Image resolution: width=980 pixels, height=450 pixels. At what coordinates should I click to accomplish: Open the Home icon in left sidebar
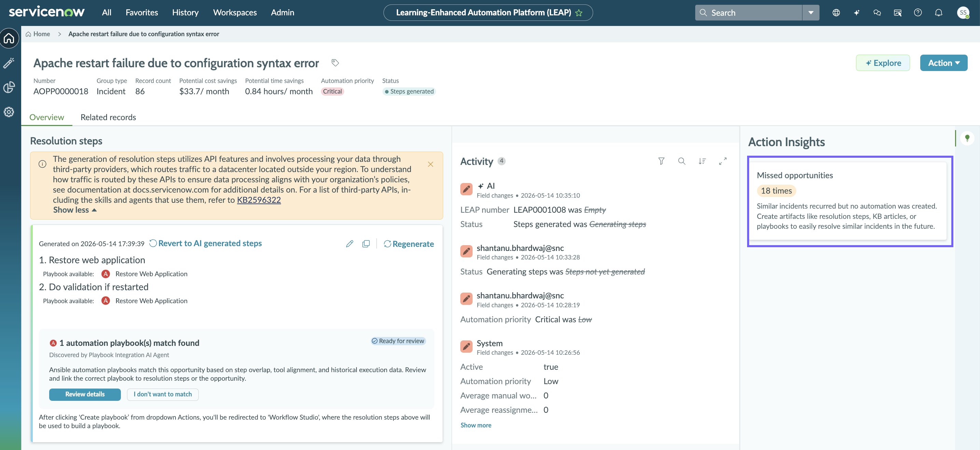[x=9, y=38]
